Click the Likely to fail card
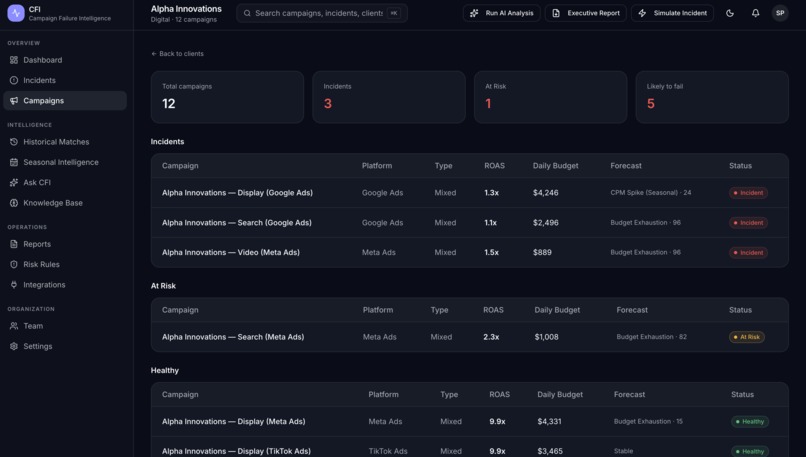806x457 pixels. (712, 97)
